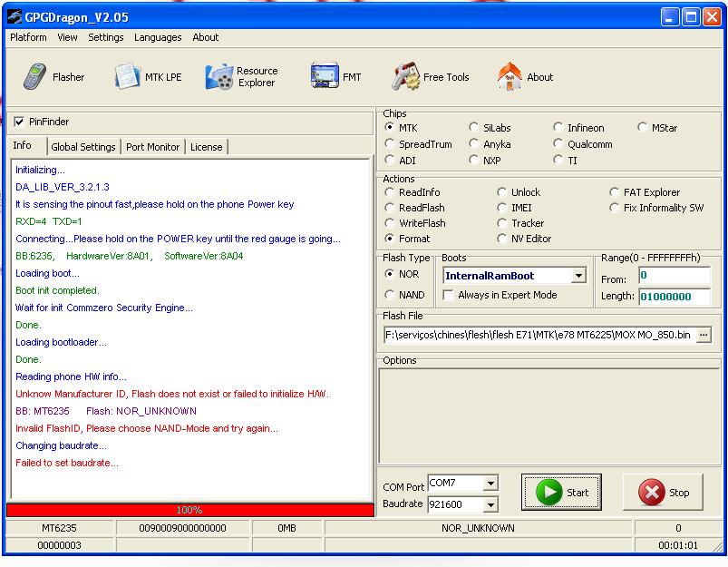Click the 'Failed to set baudrate...' log line
728x567 pixels.
tap(67, 463)
